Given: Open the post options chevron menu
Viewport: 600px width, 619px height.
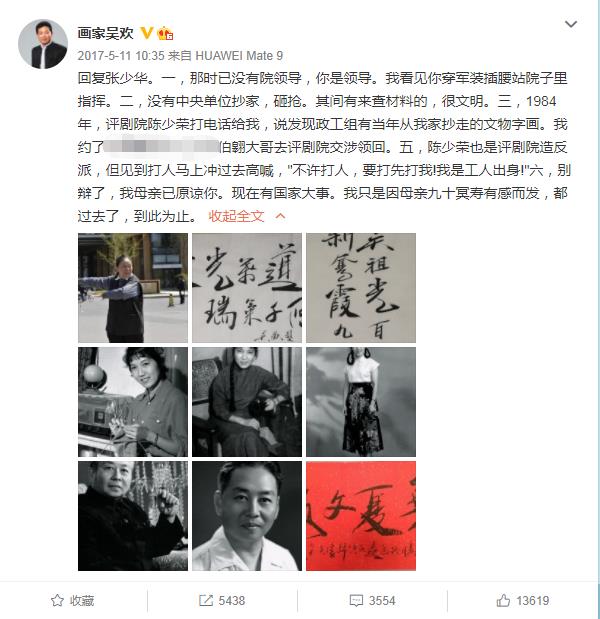Looking at the screenshot, I should click(x=571, y=24).
